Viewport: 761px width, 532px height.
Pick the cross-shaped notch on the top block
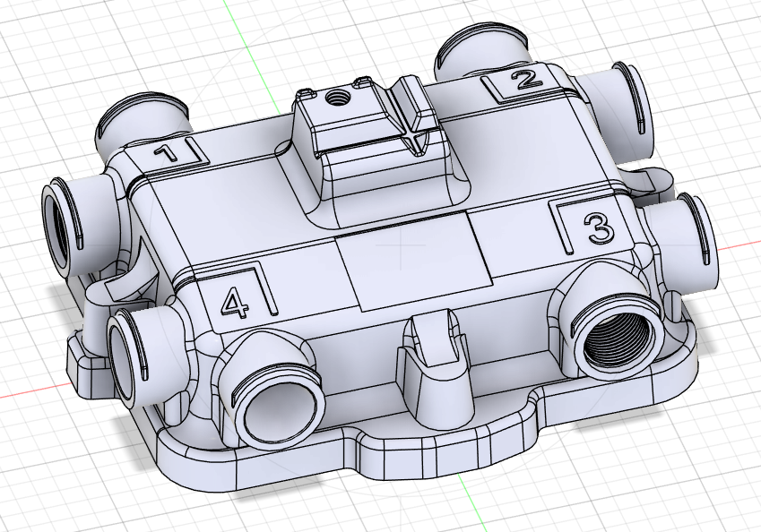[x=414, y=137]
